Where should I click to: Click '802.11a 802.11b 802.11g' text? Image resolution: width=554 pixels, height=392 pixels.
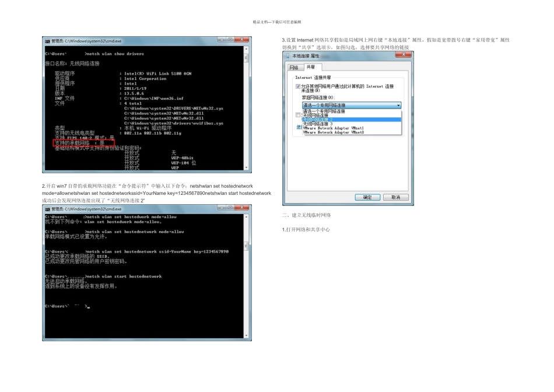click(153, 133)
